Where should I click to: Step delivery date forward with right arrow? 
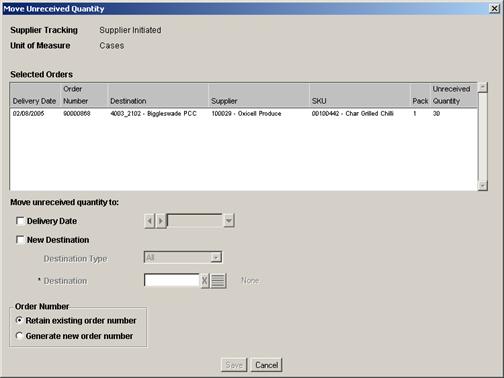[x=161, y=221]
